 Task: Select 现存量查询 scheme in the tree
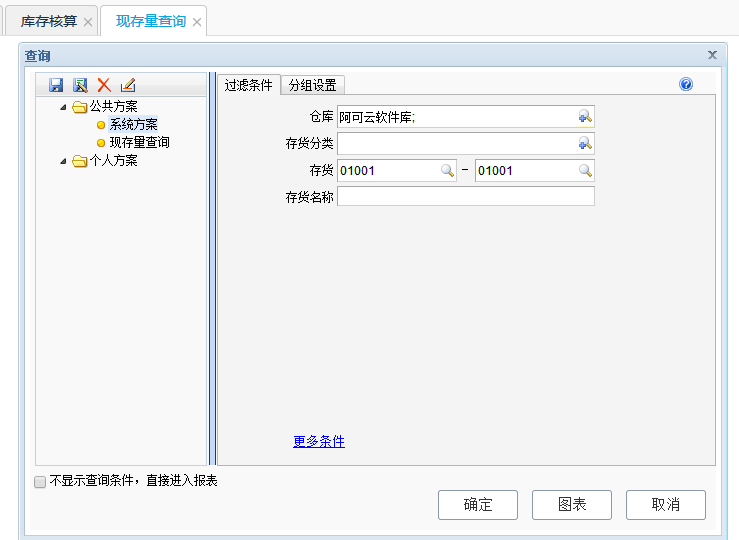pos(139,143)
